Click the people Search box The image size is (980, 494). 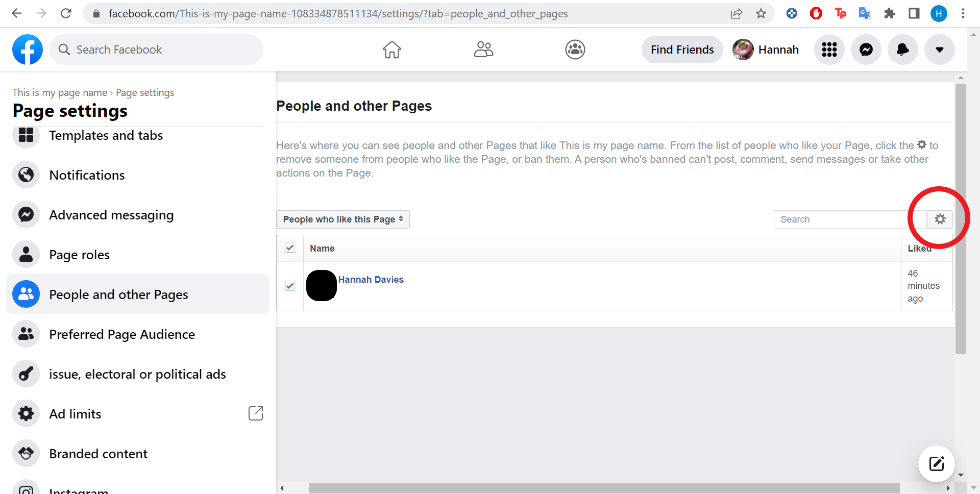850,219
